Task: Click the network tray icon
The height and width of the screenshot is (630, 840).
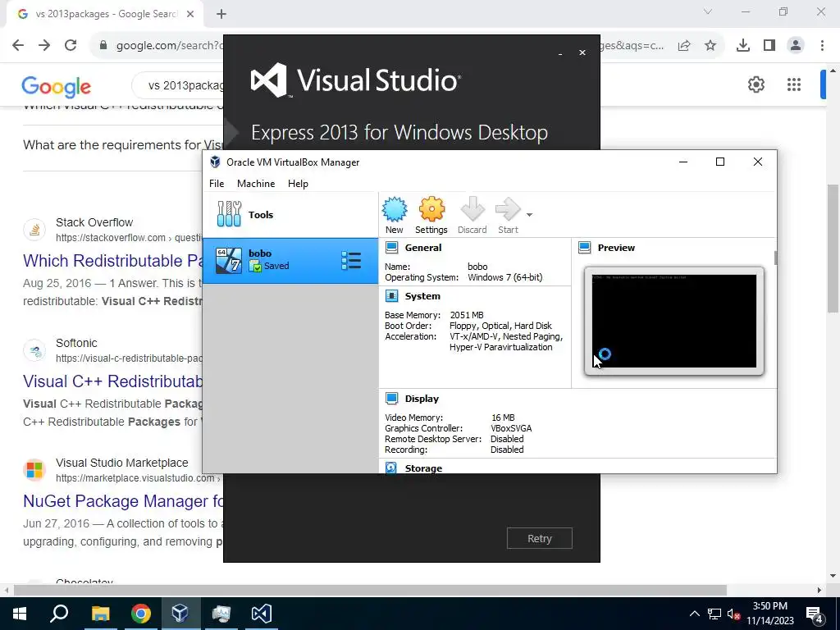Action: (714, 614)
